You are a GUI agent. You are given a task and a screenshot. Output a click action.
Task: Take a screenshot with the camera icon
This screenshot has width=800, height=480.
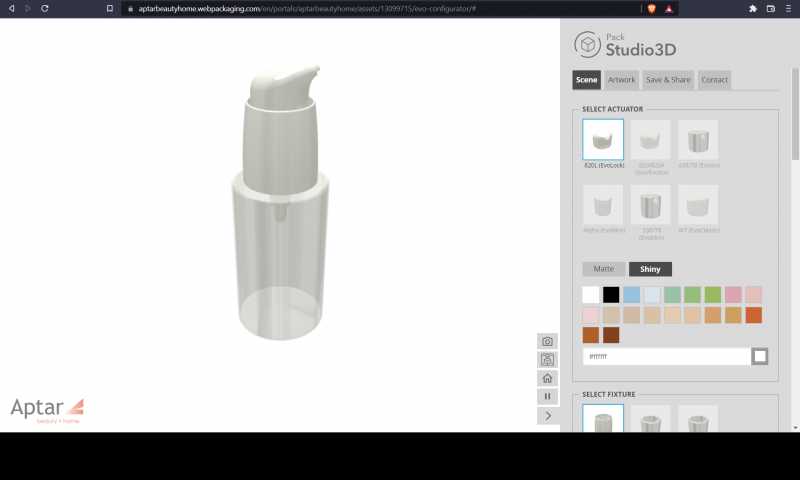(547, 342)
